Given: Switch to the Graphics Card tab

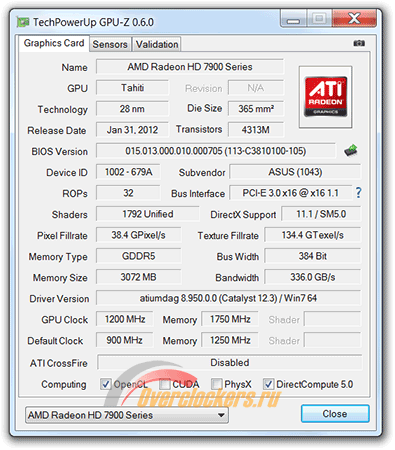Looking at the screenshot, I should tap(54, 43).
